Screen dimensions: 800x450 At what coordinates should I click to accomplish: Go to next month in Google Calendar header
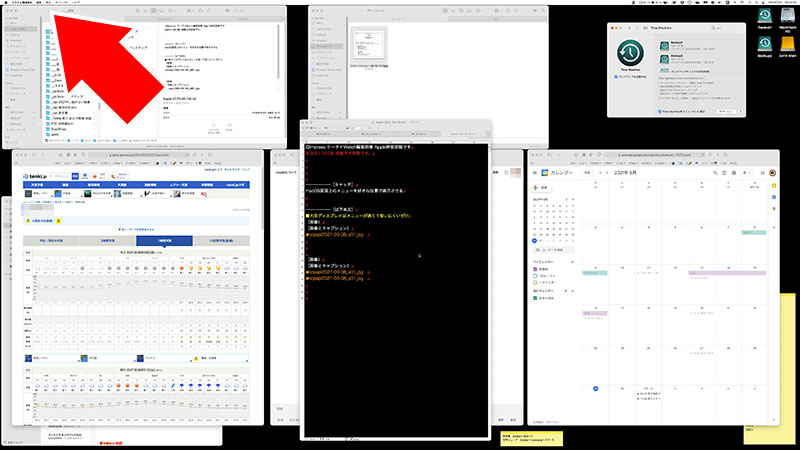click(x=607, y=173)
